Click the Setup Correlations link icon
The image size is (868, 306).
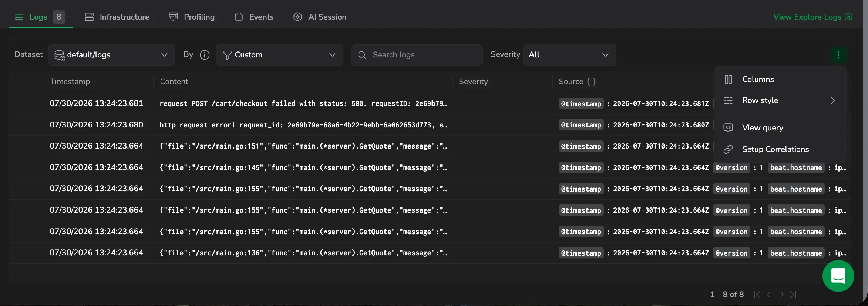(728, 149)
